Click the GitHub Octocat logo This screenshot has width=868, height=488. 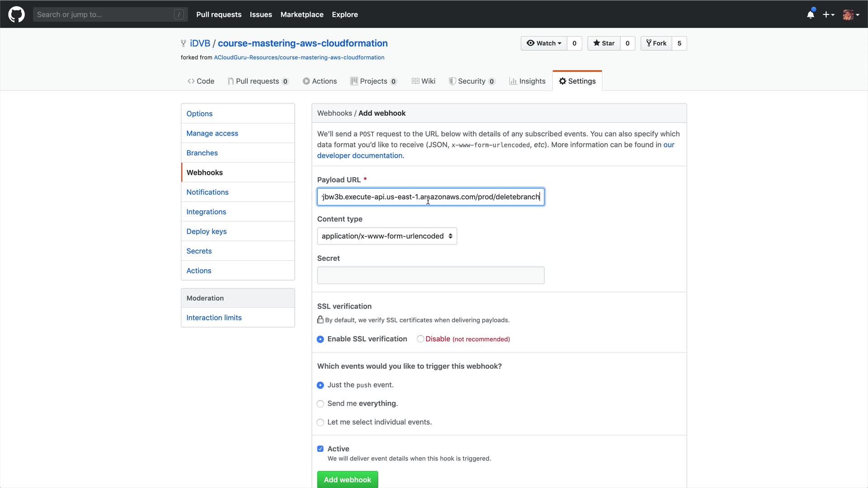(x=16, y=14)
